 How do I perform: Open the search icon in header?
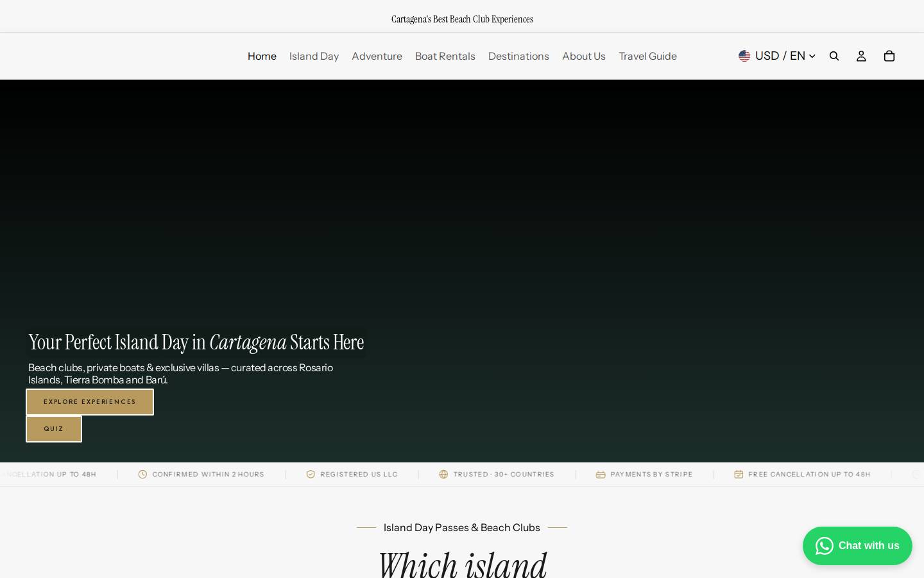point(834,56)
